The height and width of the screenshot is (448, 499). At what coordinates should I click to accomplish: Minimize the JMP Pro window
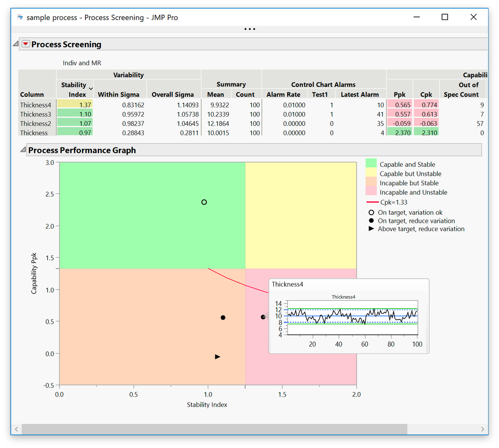pos(416,17)
